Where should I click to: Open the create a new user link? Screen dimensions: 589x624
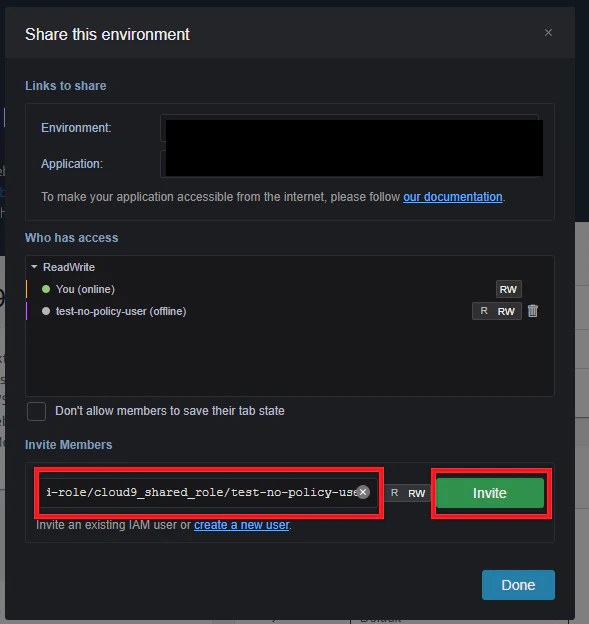click(242, 525)
